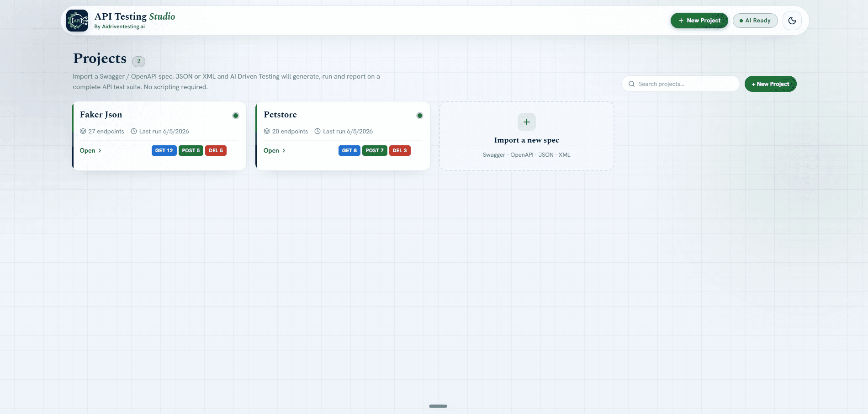Click the Swagger OpenAPI JSON XML formats text
This screenshot has width=868, height=414.
[527, 155]
